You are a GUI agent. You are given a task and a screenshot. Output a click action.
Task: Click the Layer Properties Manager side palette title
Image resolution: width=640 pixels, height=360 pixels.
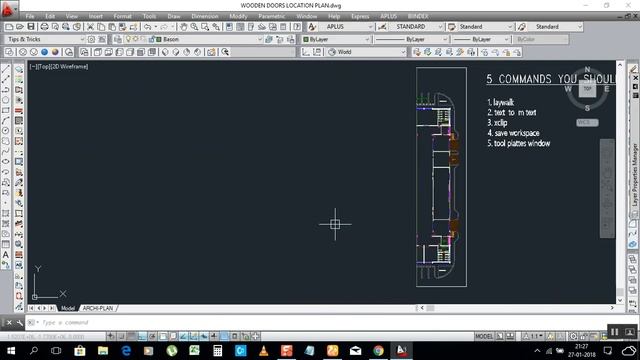[635, 175]
